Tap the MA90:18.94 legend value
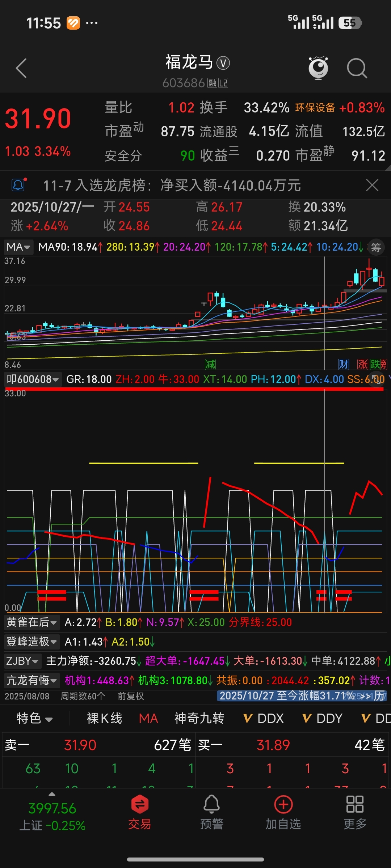Screen dimensions: 391x868 [71, 247]
